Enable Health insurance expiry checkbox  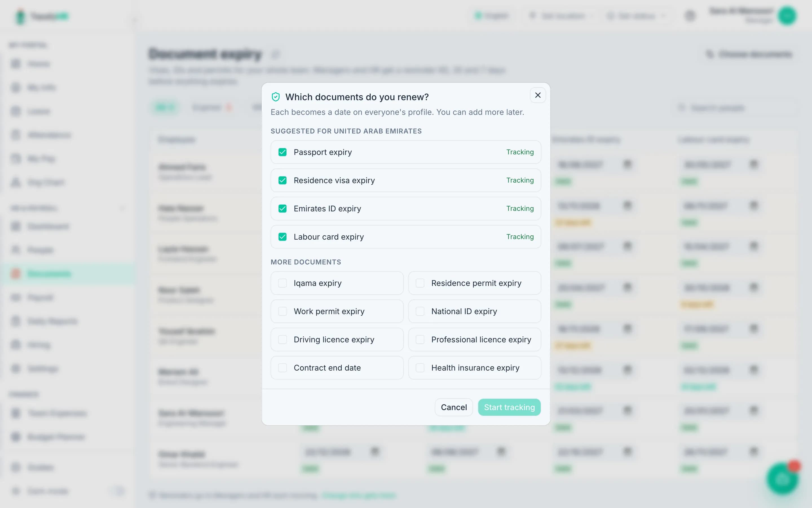(420, 368)
